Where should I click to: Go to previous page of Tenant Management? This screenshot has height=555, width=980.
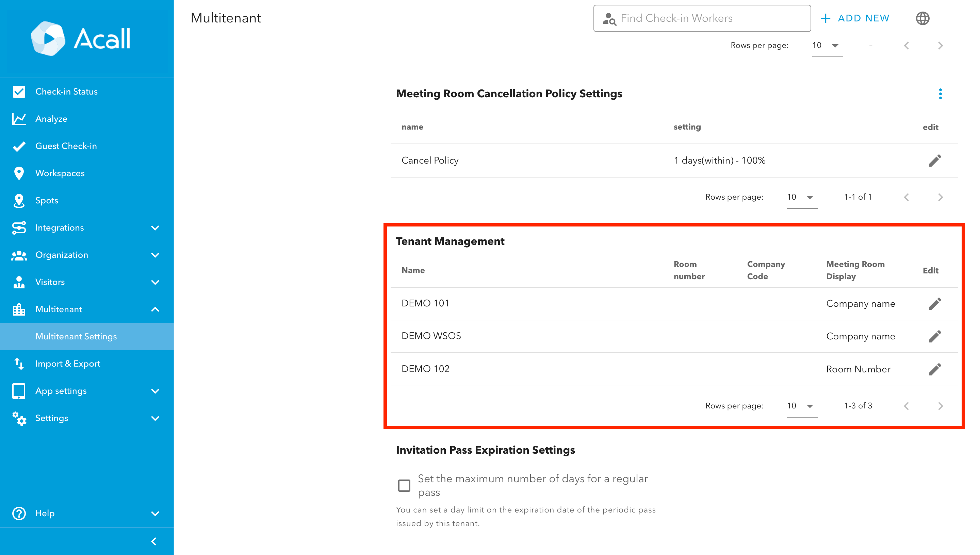tap(906, 406)
